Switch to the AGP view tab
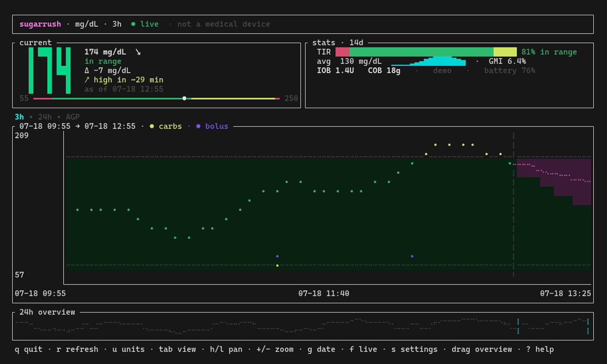Screen dimensions: 607x364 [x=72, y=117]
